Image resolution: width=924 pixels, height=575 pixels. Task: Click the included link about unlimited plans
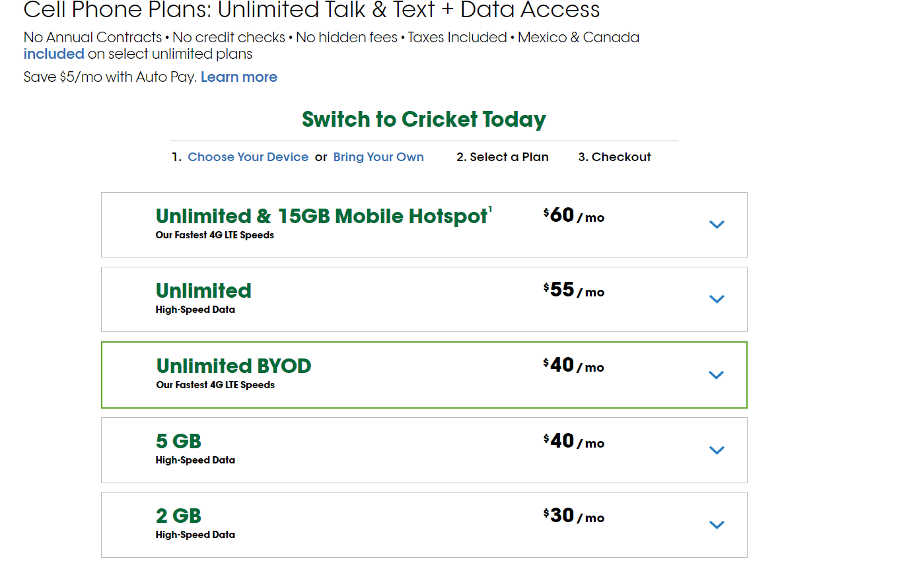click(53, 54)
